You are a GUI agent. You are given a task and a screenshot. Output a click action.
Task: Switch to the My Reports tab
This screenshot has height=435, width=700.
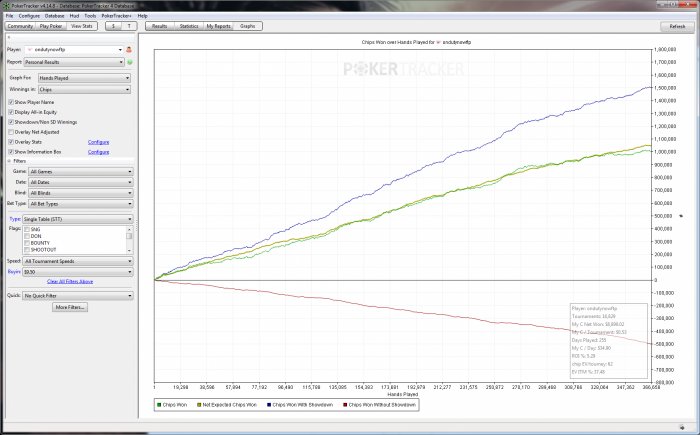pos(218,26)
